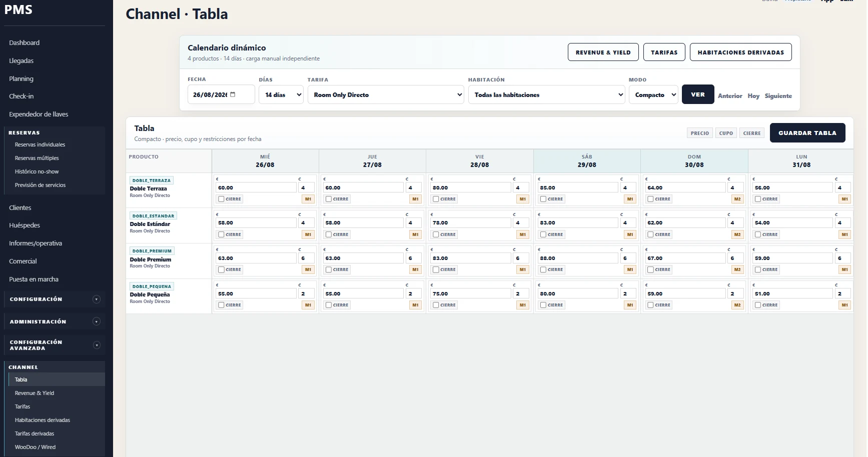Click the CUPO legend chip
Image resolution: width=868 pixels, height=457 pixels.
(726, 133)
